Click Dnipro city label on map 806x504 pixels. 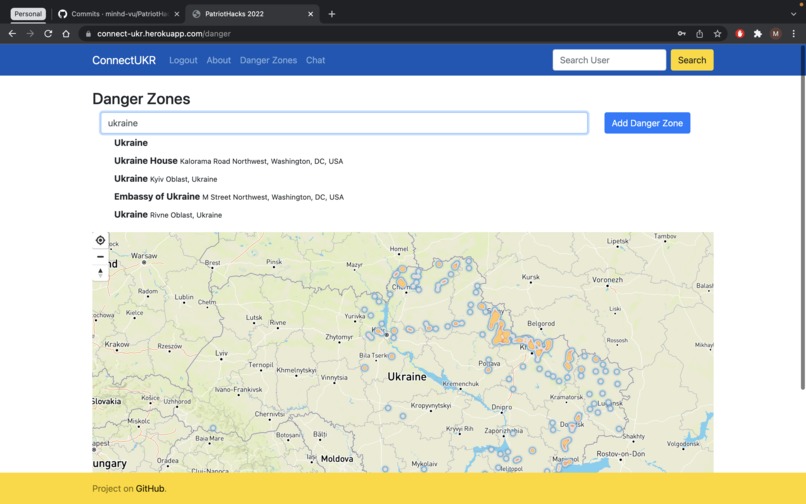pos(502,407)
